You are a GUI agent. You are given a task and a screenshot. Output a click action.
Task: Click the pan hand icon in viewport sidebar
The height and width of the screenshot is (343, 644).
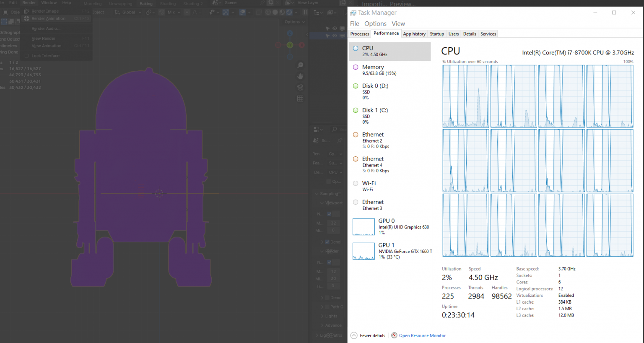pos(300,76)
